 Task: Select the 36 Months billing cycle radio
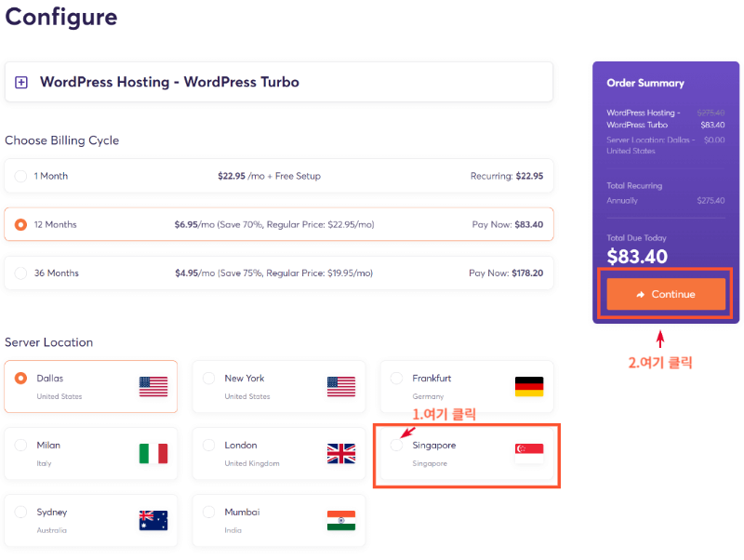click(x=20, y=273)
